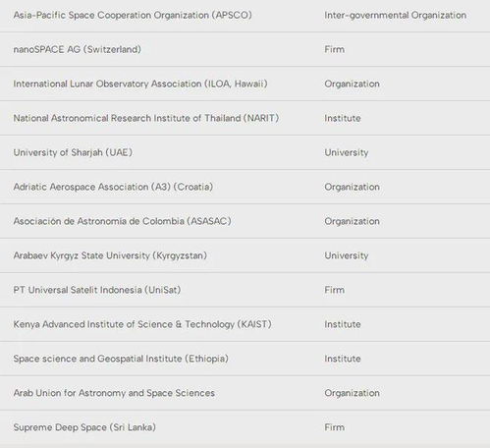
Task: Select Arabaev Kyrgyz State University row
Action: [x=245, y=255]
